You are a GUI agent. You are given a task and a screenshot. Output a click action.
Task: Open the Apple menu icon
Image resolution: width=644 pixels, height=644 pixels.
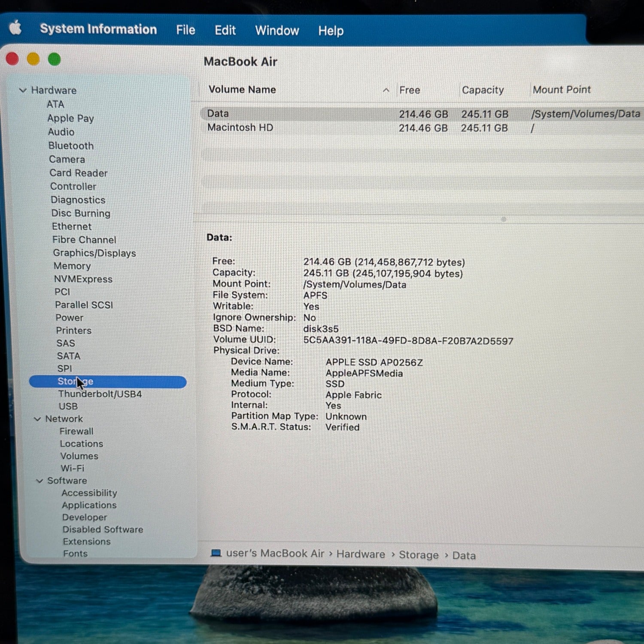(x=16, y=28)
